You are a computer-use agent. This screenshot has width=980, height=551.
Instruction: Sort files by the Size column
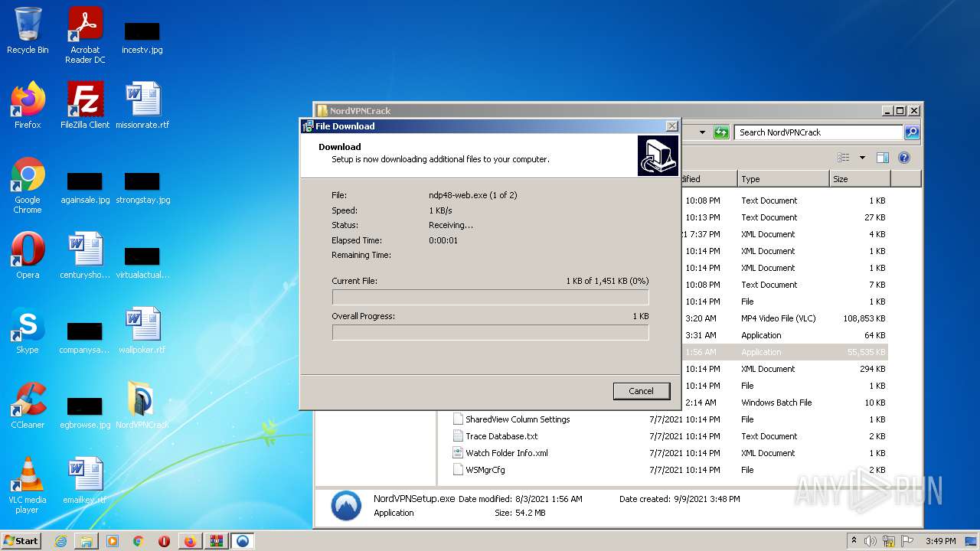coord(860,179)
